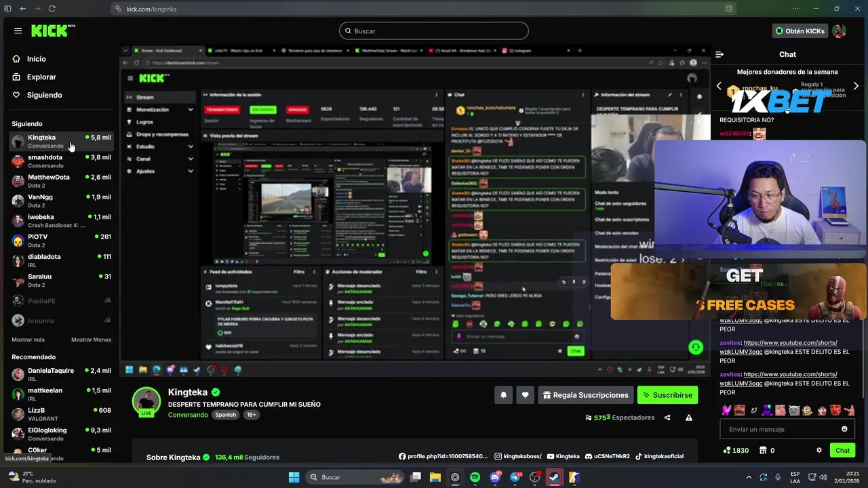868x488 pixels.
Task: Reload the browser page
Action: point(52,9)
